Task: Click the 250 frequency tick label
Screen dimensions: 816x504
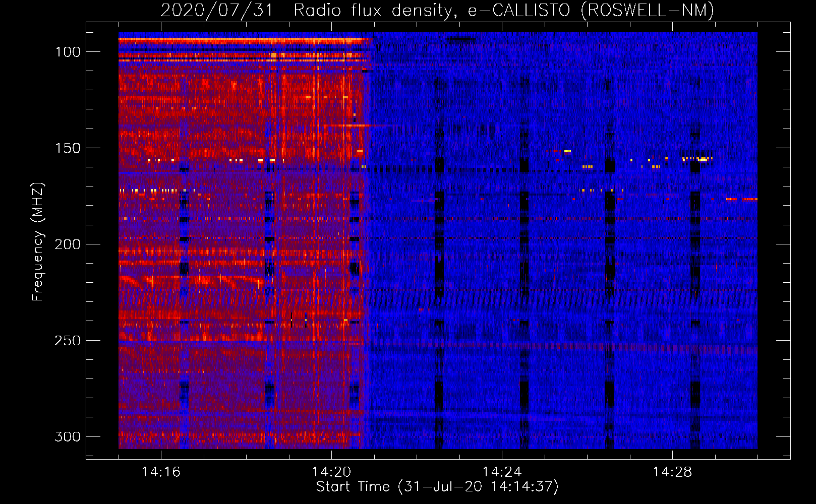Action: click(68, 341)
